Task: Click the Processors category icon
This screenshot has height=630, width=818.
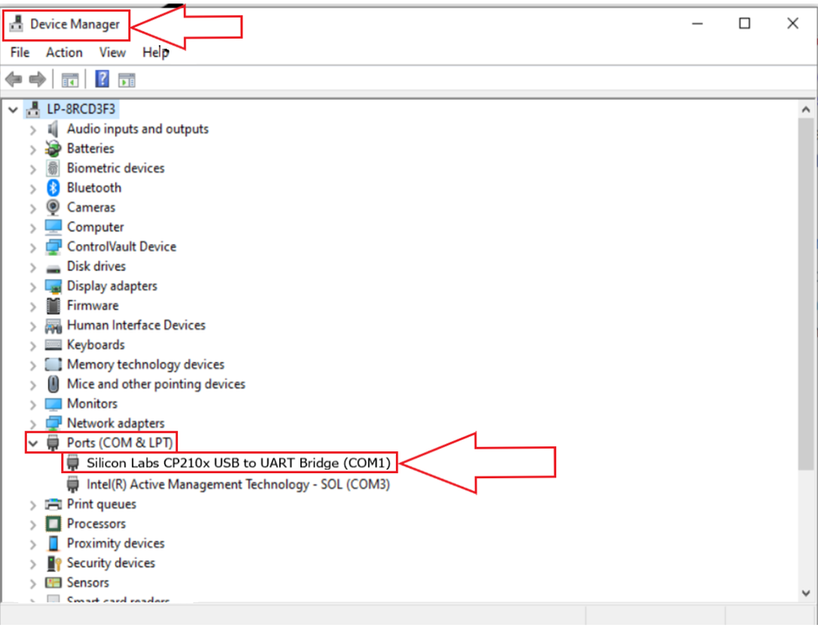Action: click(x=54, y=524)
